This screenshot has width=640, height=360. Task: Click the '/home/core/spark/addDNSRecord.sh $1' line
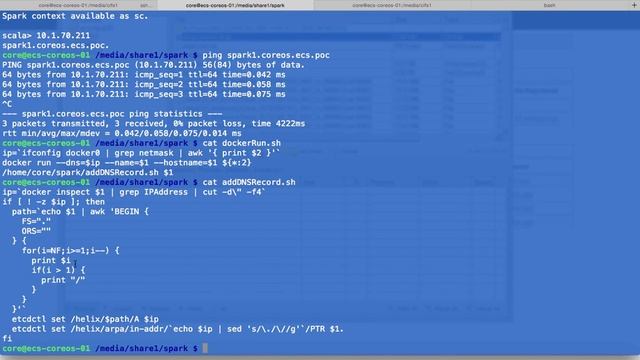[87, 173]
